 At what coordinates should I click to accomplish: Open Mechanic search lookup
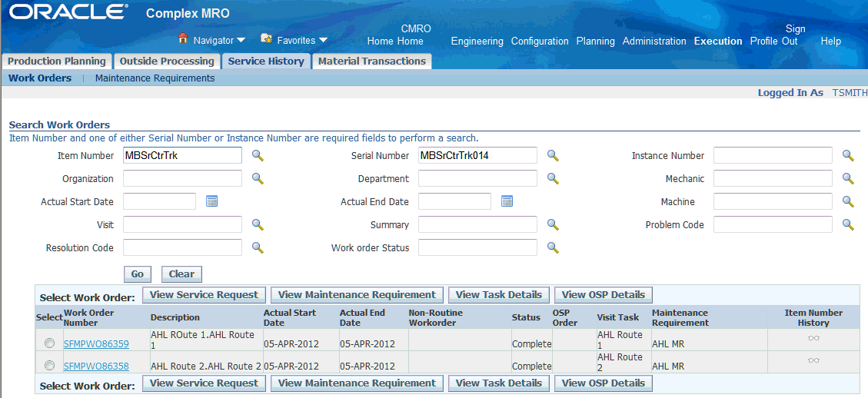848,178
